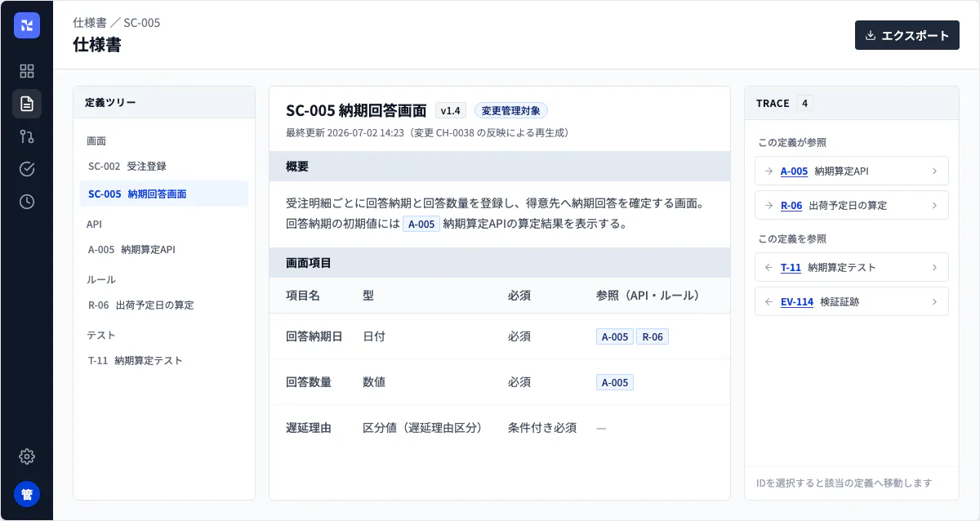Click chevron on R-06 出荷予定日の算定 trace row
This screenshot has height=521, width=980.
(934, 206)
